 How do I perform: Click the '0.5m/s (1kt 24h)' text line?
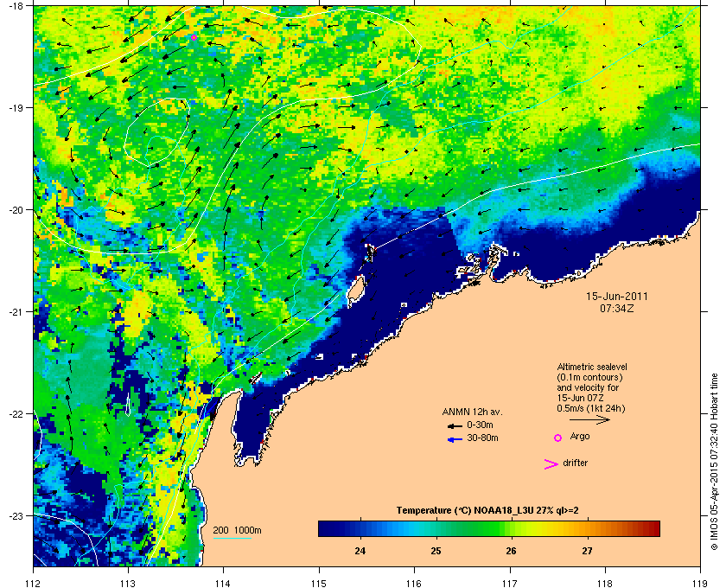click(591, 409)
